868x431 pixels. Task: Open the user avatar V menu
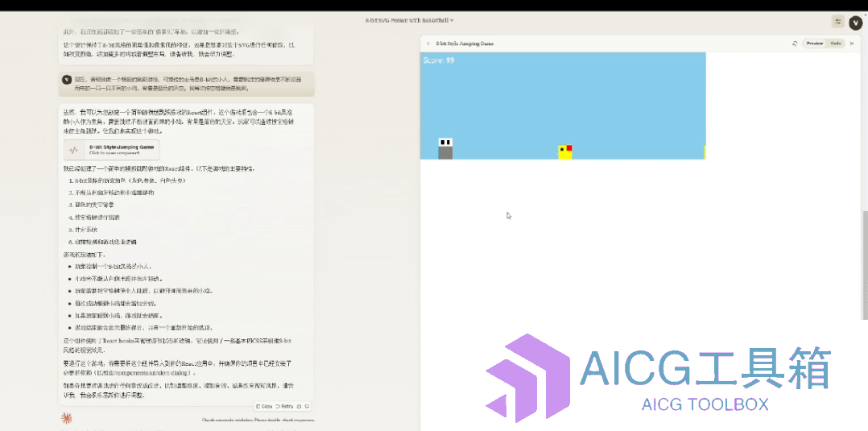856,23
